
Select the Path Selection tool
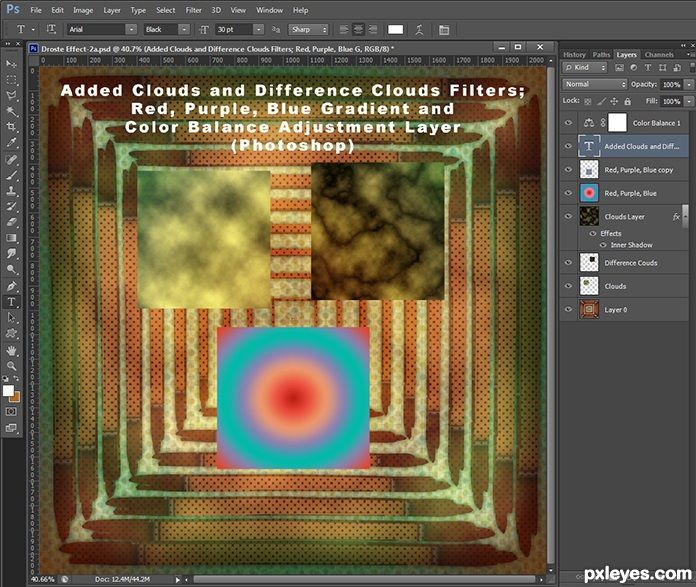[11, 317]
